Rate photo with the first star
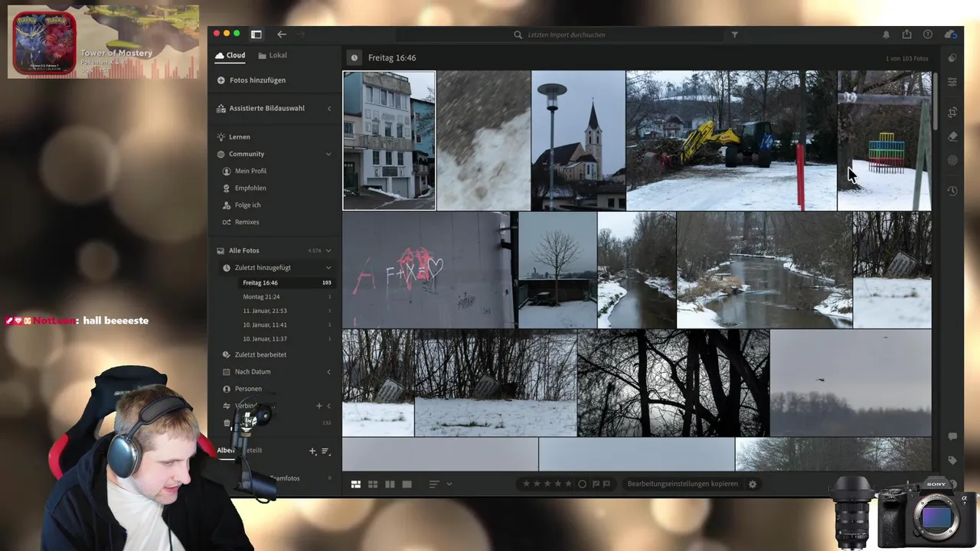 click(527, 484)
